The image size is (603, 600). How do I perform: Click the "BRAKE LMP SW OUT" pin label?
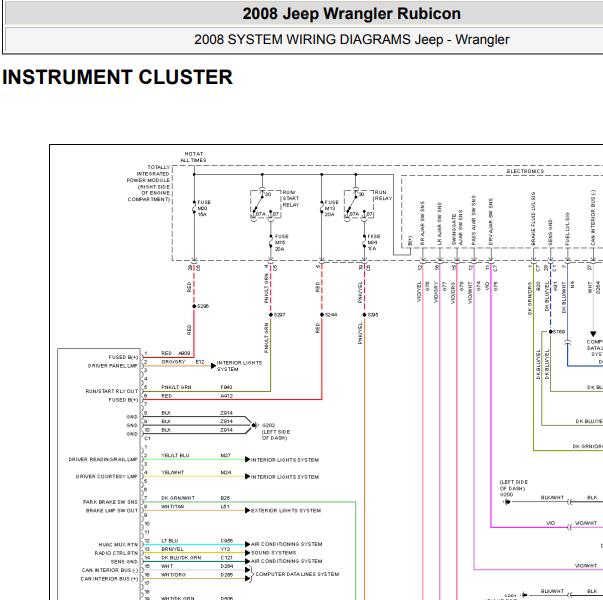pos(112,510)
